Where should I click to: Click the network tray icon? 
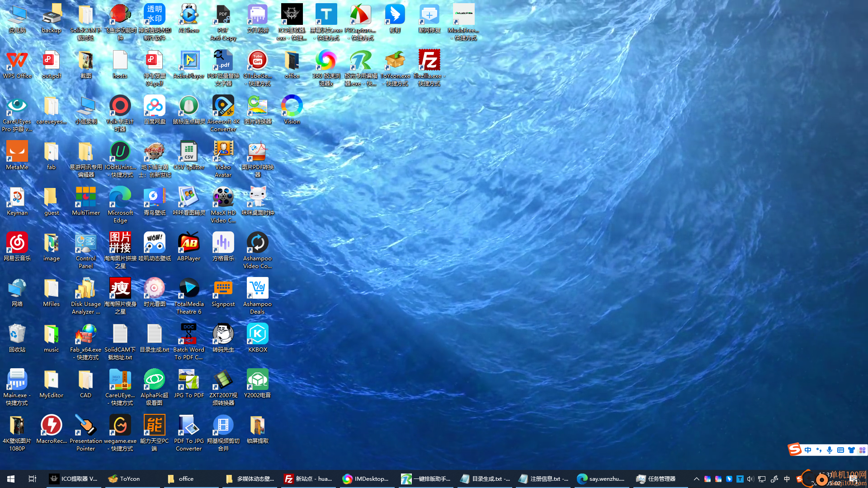(x=762, y=479)
